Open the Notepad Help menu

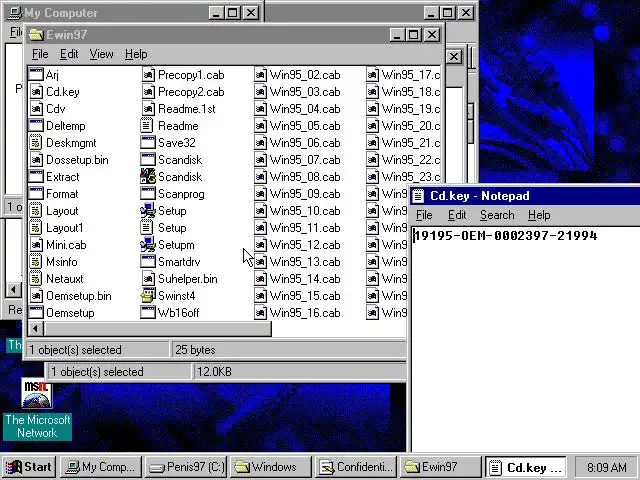point(539,215)
